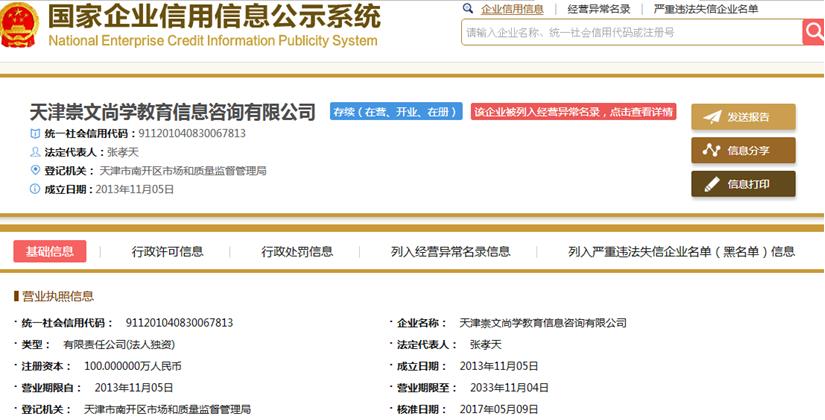Image resolution: width=825 pixels, height=420 pixels.
Task: Click the share nodes icon on 信息分享
Action: tap(711, 150)
